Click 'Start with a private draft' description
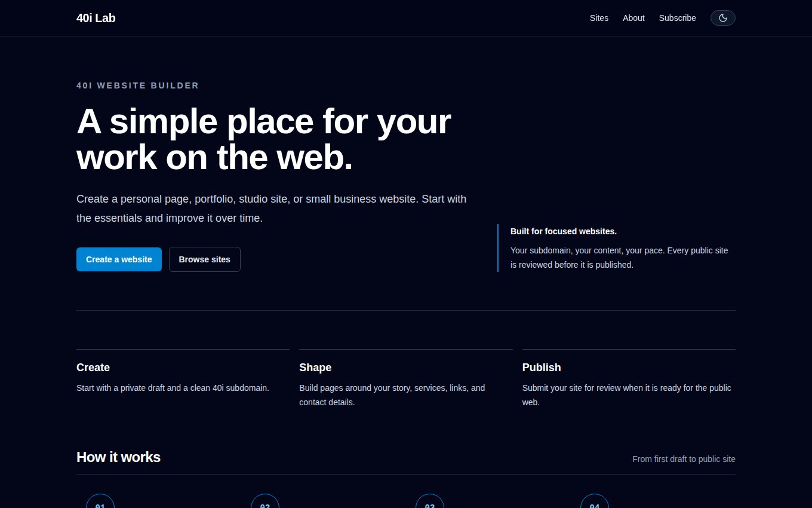This screenshot has height=508, width=812. pos(173,388)
